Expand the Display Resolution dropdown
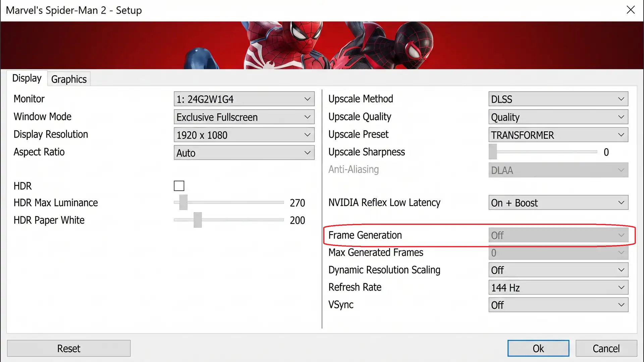644x362 pixels. pos(244,135)
